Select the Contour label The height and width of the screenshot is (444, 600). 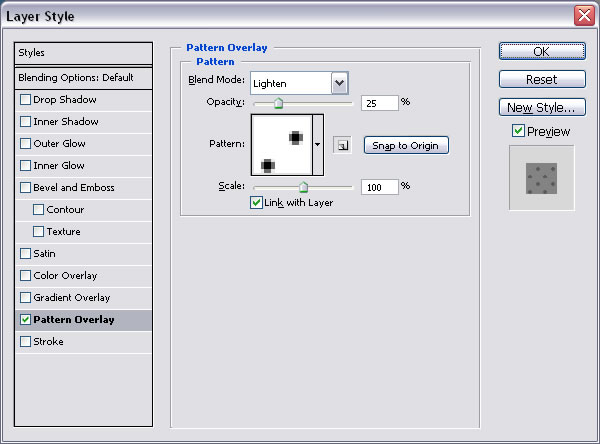[x=65, y=210]
